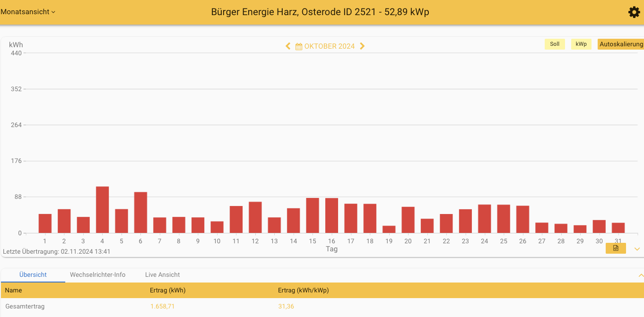Click the Tag x-axis title
This screenshot has height=317, width=644.
331,249
